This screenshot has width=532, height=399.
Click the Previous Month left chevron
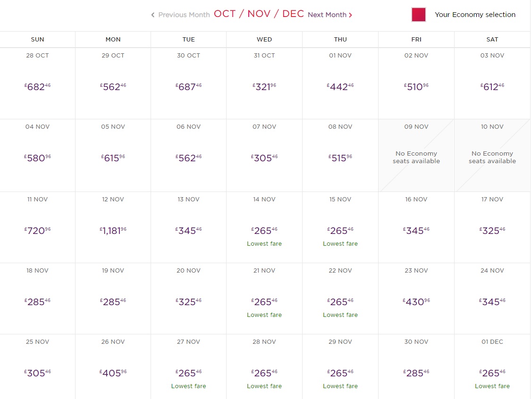point(153,15)
